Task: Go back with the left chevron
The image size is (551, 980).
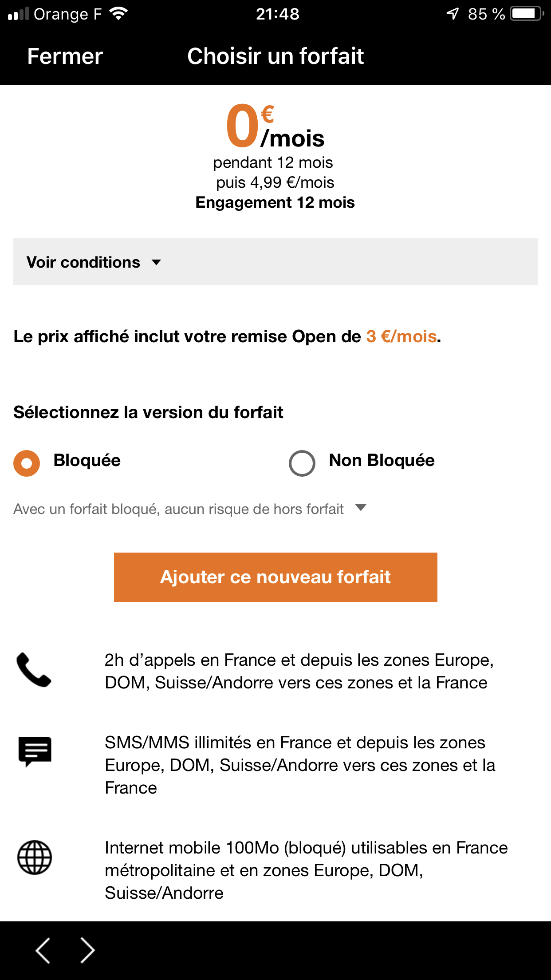Action: pyautogui.click(x=43, y=950)
